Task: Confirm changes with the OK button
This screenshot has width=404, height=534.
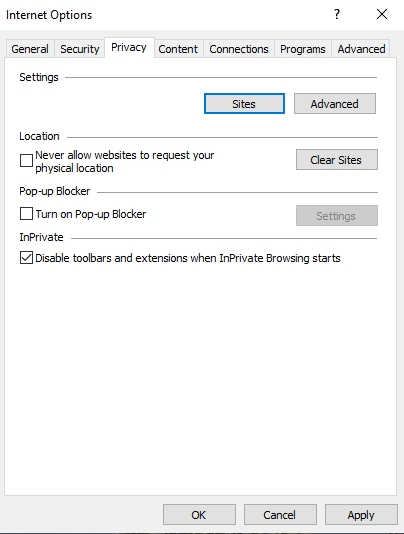Action: [199, 515]
